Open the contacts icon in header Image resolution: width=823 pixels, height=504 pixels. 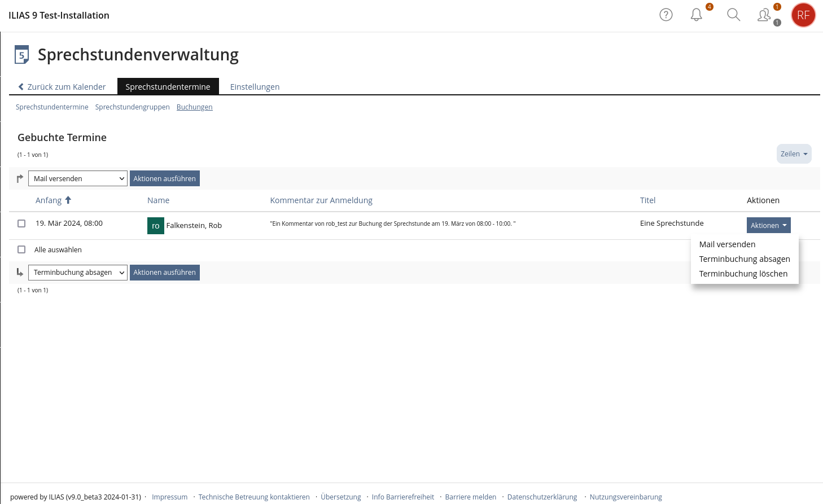click(764, 15)
